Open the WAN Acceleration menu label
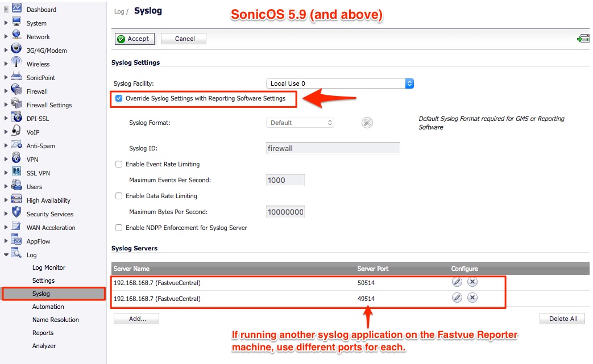Viewport: 593px width, 364px height. pos(51,228)
